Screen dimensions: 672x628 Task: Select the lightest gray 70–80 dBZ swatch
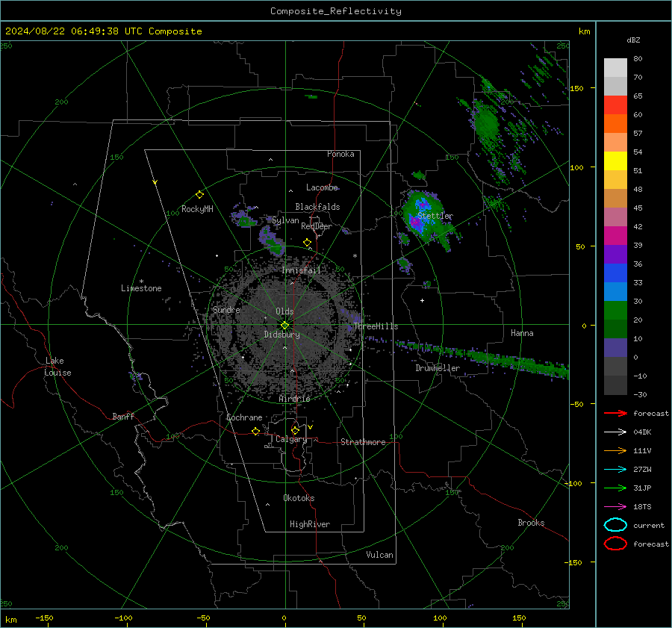point(615,67)
